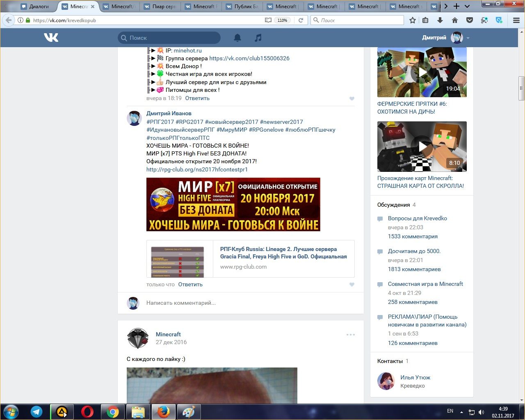Switch to Пиар сере tab
Screen dimensions: 525x420
[x=160, y=6]
